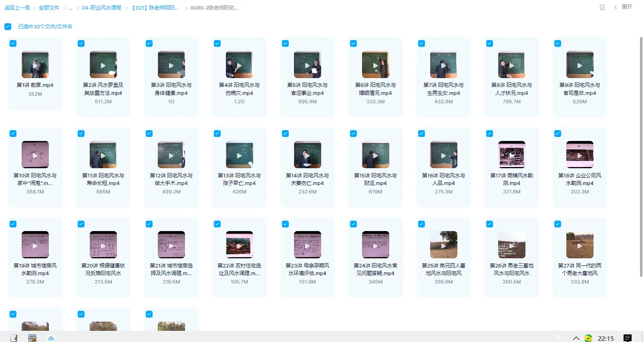The height and width of the screenshot is (342, 644).
Task: Open video thumbnail of 第11讲 寿命长短
Action: 103,155
